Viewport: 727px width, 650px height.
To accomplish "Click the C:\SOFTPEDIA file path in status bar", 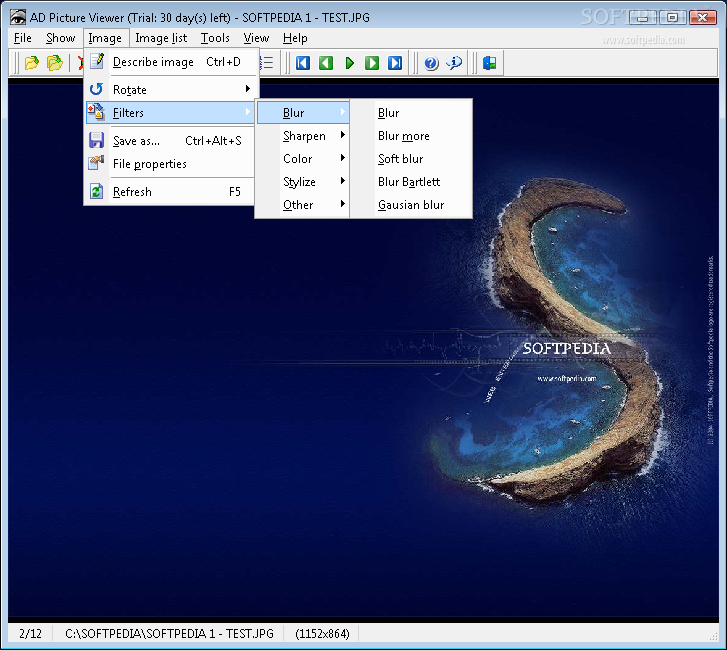I will pos(169,633).
